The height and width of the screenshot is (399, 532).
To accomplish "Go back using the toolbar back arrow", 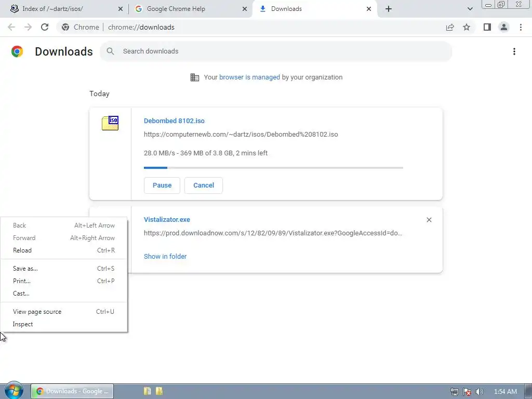I will 11,27.
